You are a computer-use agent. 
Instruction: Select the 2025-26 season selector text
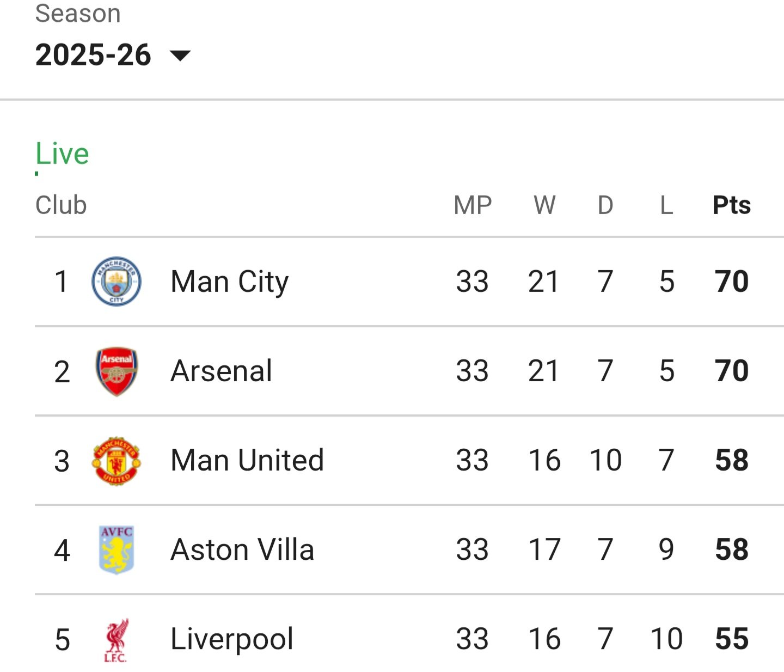(x=93, y=55)
